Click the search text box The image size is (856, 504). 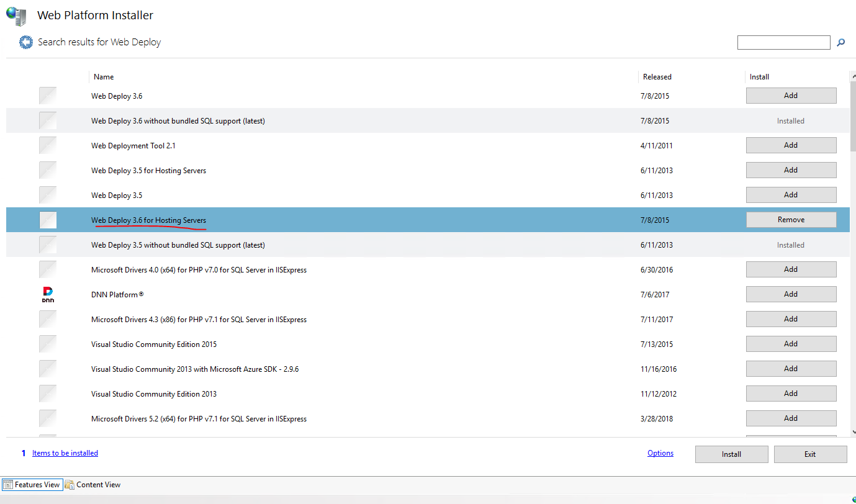(783, 42)
